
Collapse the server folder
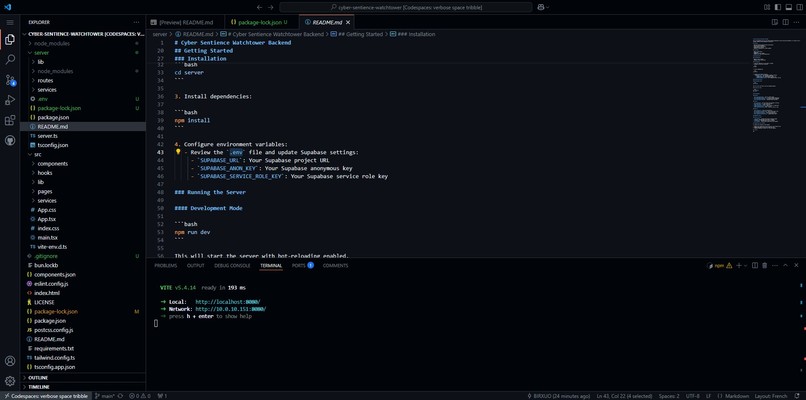point(82,52)
